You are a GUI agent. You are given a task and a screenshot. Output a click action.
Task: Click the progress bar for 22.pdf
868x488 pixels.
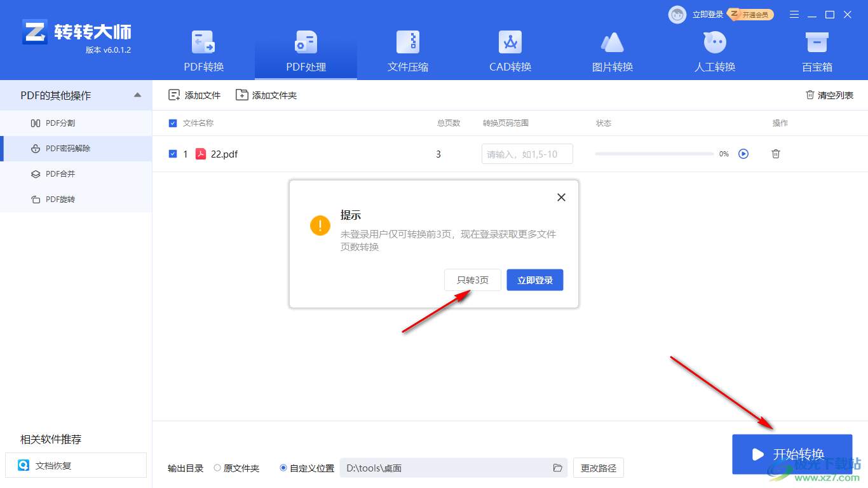(654, 154)
